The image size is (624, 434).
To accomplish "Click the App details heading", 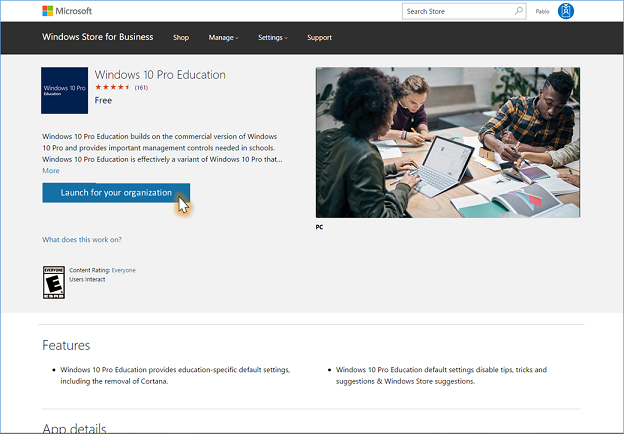I will tap(74, 428).
